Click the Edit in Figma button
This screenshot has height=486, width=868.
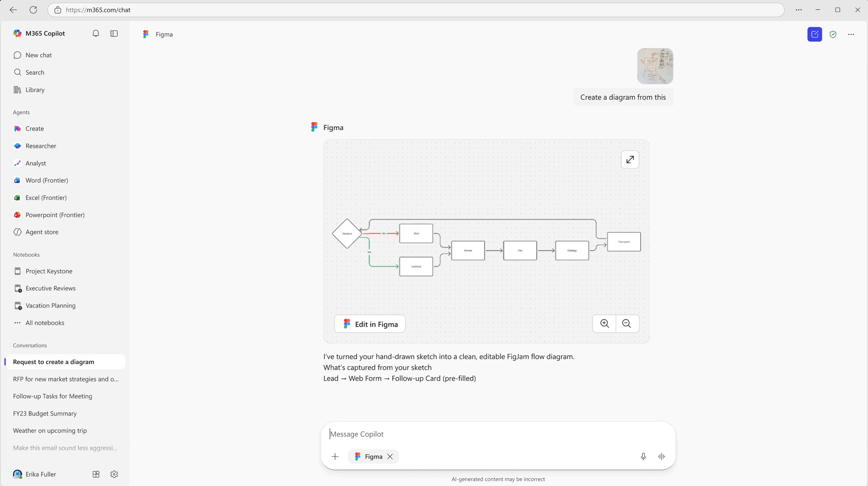(x=369, y=323)
